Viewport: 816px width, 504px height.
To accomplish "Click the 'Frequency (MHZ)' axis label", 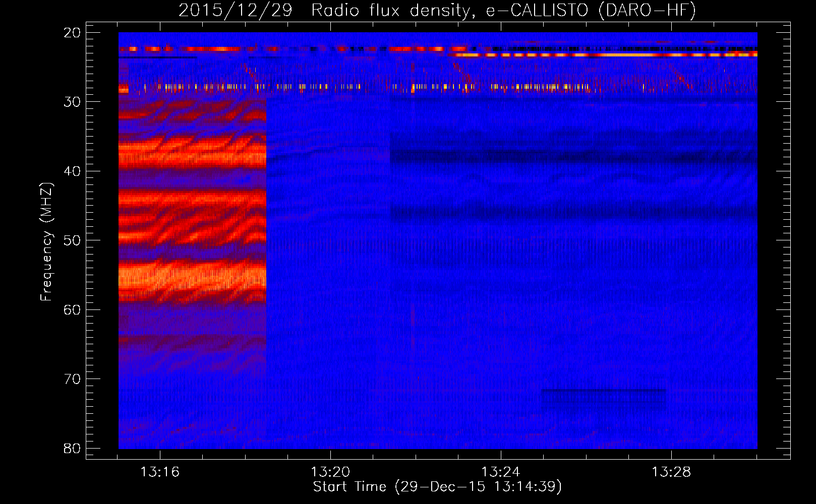I will pos(46,242).
